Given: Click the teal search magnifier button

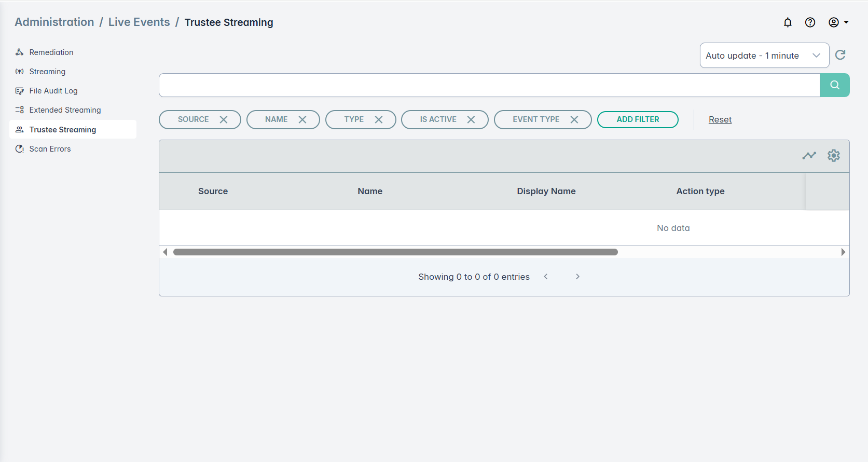Looking at the screenshot, I should coord(834,85).
